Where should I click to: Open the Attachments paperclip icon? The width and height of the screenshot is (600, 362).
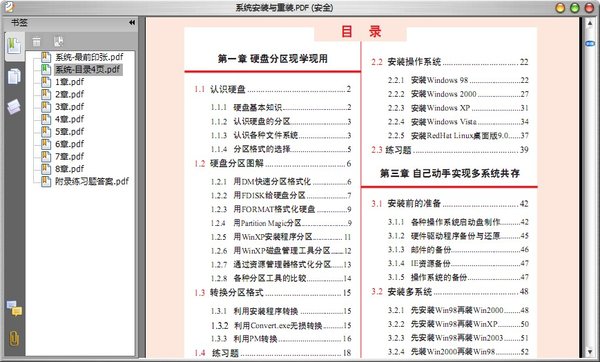14,339
